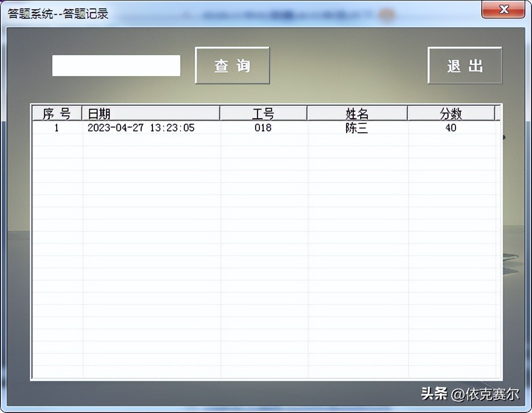This screenshot has width=532, height=413.
Task: Select the score cell 40
Action: click(x=451, y=128)
